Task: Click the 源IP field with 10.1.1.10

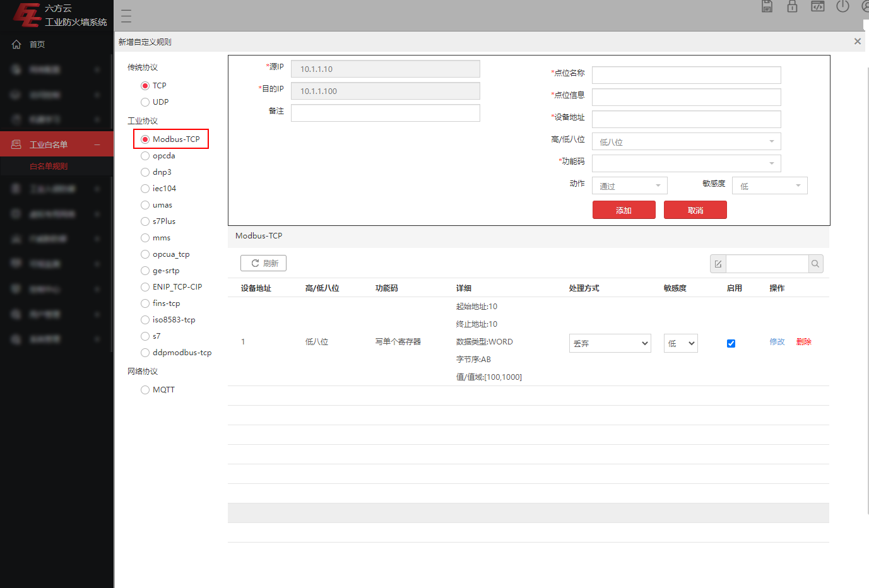Action: [x=386, y=69]
